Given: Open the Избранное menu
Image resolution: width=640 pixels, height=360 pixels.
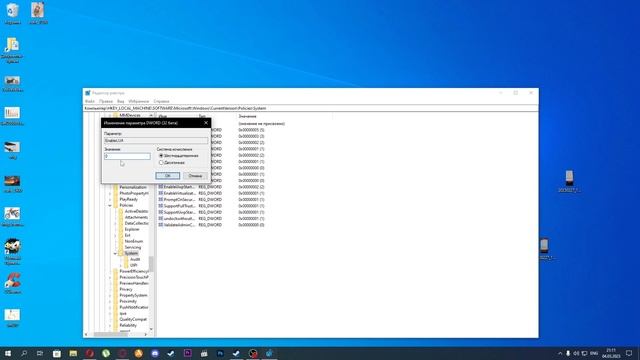Looking at the screenshot, I should click(139, 101).
